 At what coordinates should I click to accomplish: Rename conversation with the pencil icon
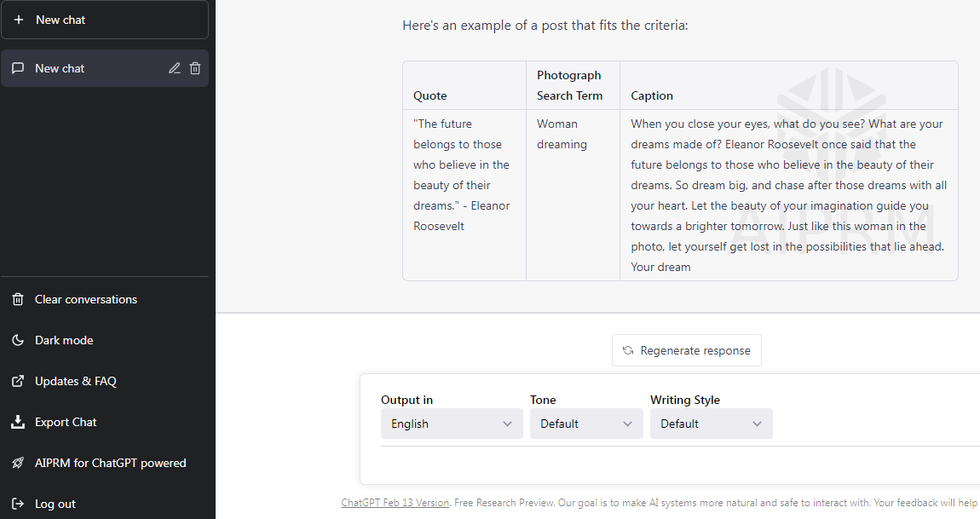point(175,68)
